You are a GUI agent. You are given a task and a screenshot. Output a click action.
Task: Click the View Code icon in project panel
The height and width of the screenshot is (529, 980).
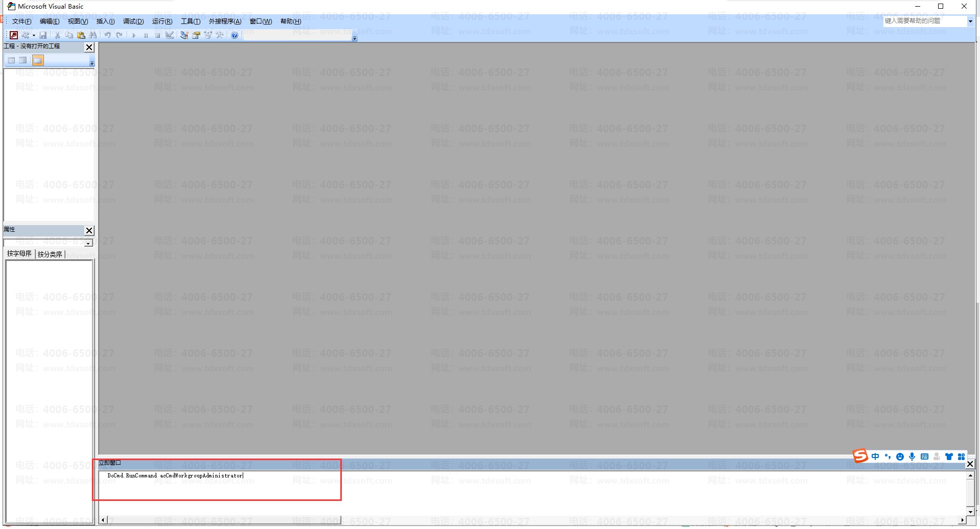[11, 60]
